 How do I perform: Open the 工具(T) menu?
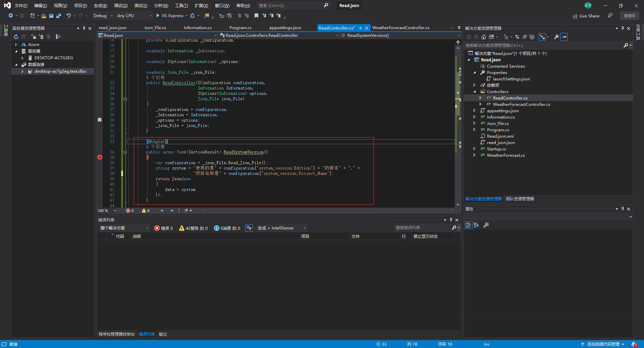click(x=181, y=6)
